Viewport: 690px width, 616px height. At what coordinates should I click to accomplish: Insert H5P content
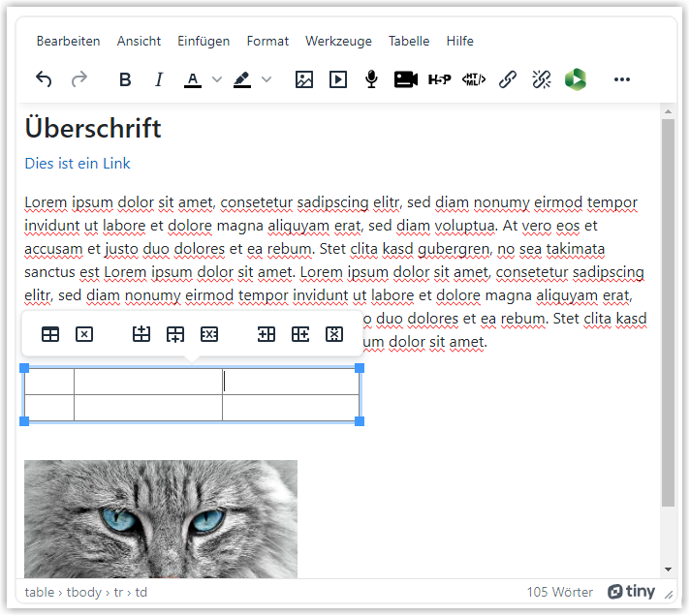pyautogui.click(x=440, y=79)
